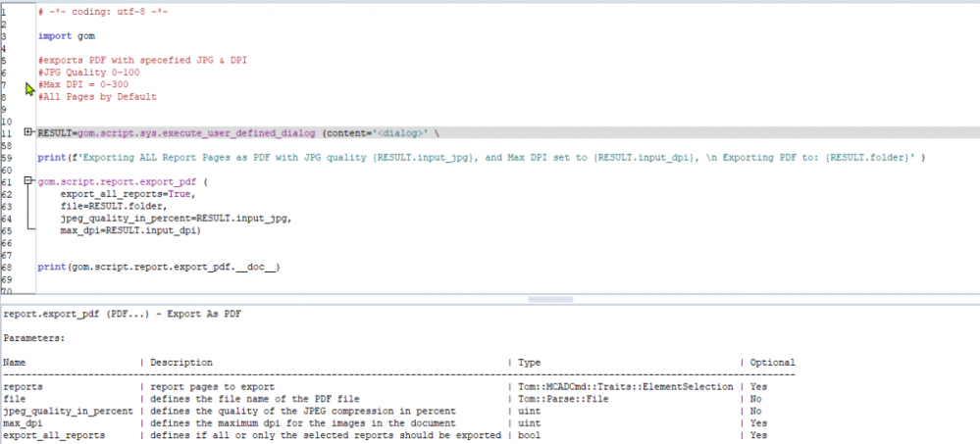The width and height of the screenshot is (980, 444).
Task: Click the print Exporting ALL Report Pages line
Action: (482, 158)
